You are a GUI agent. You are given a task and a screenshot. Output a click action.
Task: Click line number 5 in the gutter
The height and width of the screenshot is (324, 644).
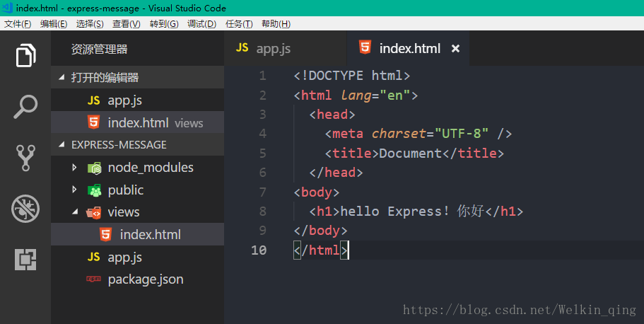click(263, 154)
